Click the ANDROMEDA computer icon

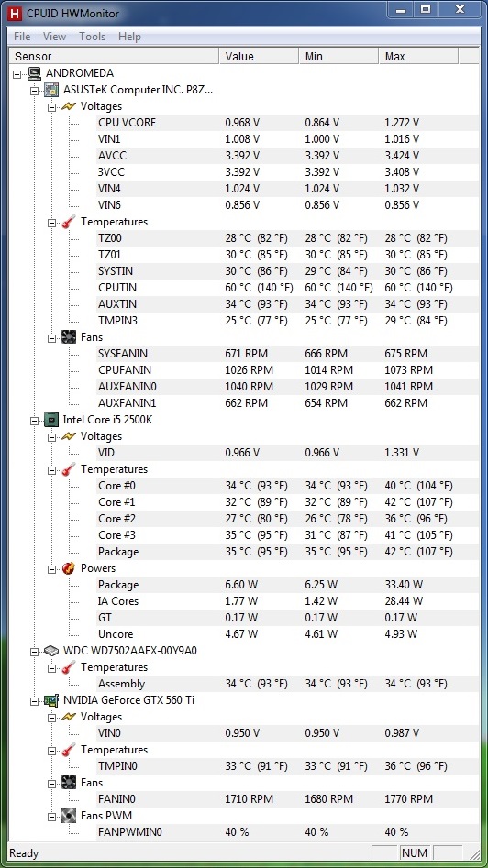[x=34, y=73]
